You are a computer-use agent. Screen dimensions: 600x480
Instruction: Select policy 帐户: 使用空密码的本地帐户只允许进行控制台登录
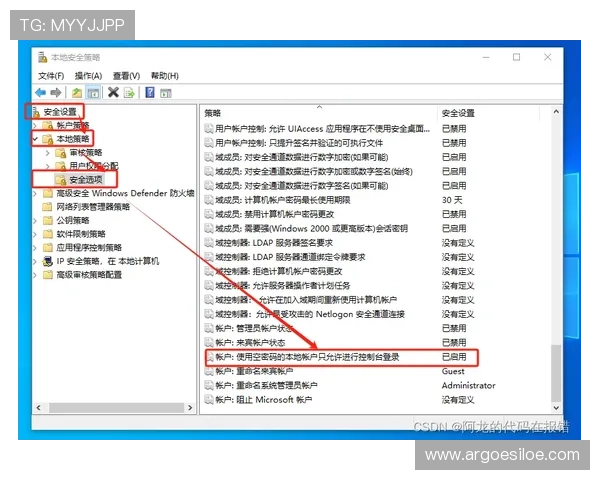(307, 357)
